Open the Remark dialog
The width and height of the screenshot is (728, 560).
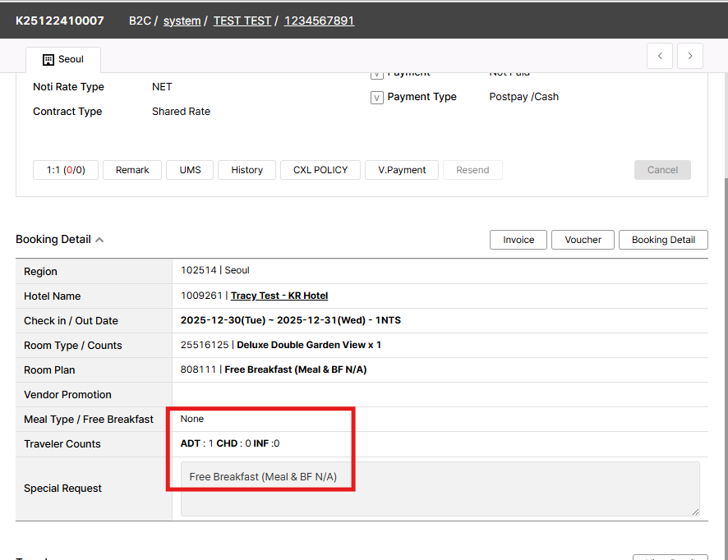(132, 170)
